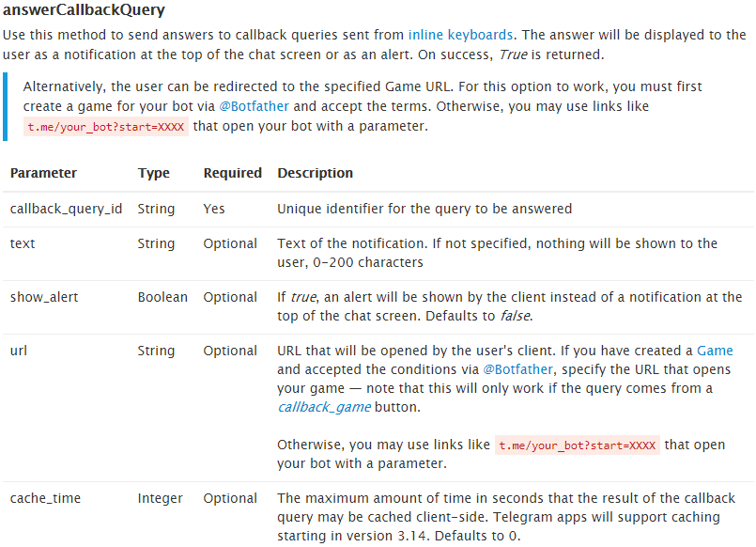
Task: Click the "url" parameter name cell
Action: pos(19,351)
